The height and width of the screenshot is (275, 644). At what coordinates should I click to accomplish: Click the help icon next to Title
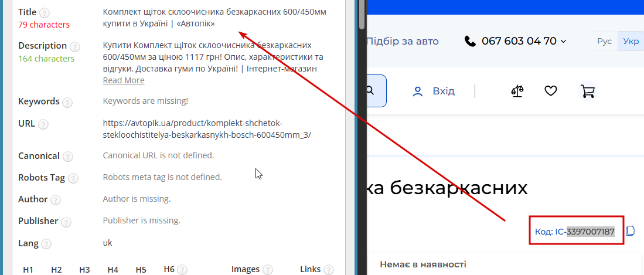click(x=44, y=13)
